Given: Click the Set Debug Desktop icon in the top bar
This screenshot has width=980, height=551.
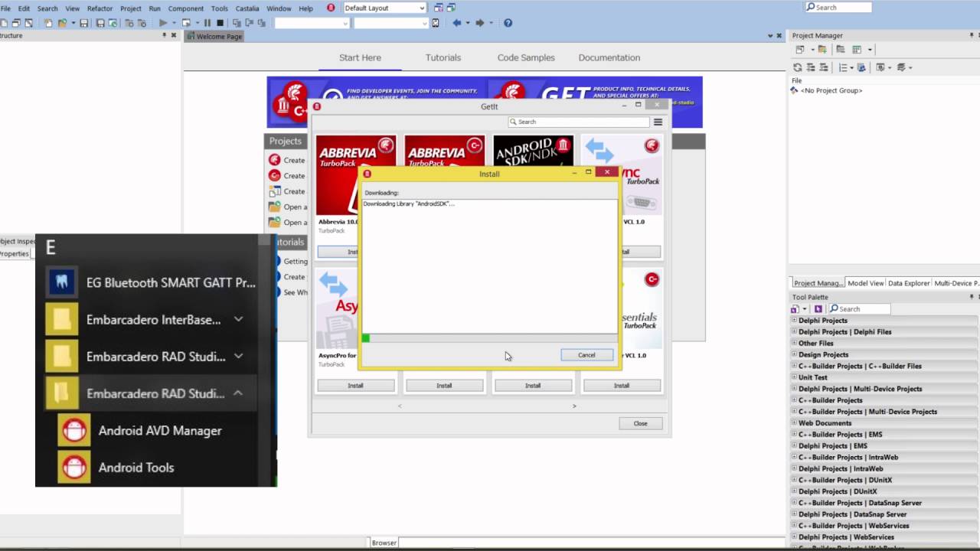Looking at the screenshot, I should pyautogui.click(x=451, y=8).
